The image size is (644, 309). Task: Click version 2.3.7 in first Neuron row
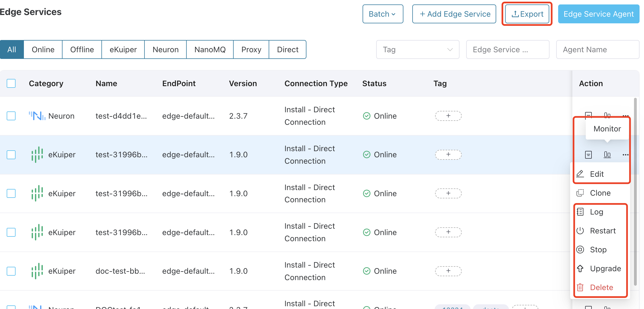pyautogui.click(x=238, y=116)
